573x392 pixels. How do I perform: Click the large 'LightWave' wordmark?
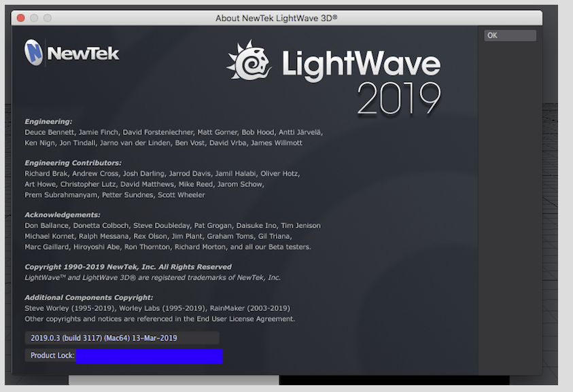[x=362, y=65]
